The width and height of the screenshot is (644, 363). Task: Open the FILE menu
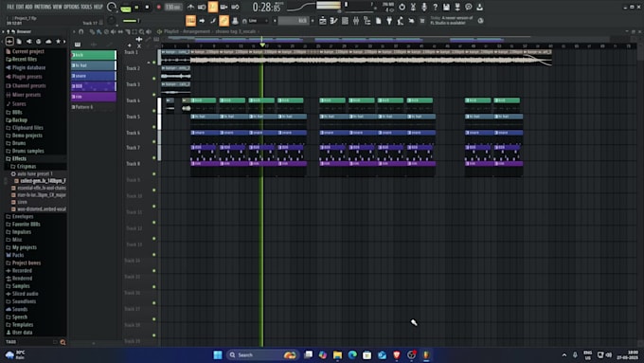click(x=10, y=7)
